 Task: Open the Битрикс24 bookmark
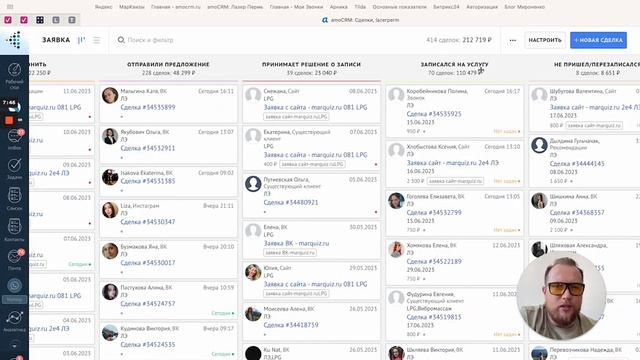pyautogui.click(x=446, y=7)
